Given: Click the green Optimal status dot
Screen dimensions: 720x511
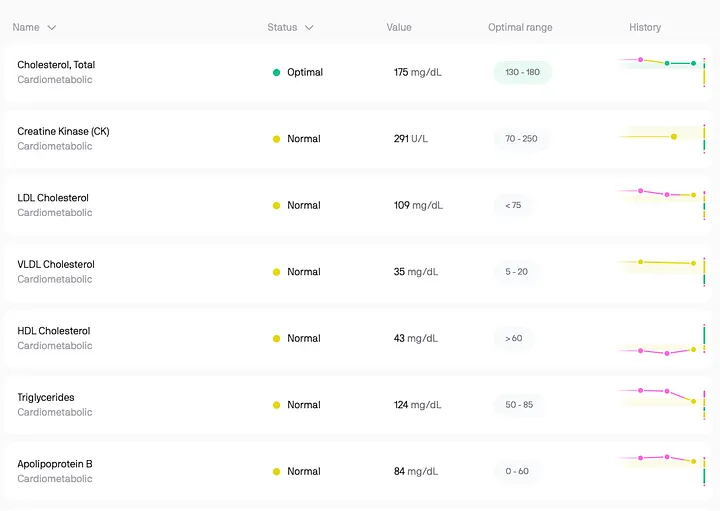Looking at the screenshot, I should pos(276,73).
